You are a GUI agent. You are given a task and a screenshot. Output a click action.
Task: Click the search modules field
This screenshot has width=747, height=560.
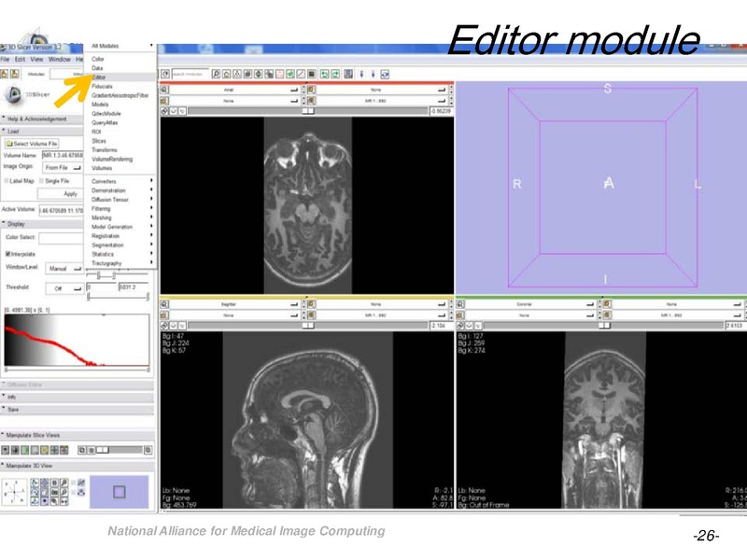[x=190, y=74]
